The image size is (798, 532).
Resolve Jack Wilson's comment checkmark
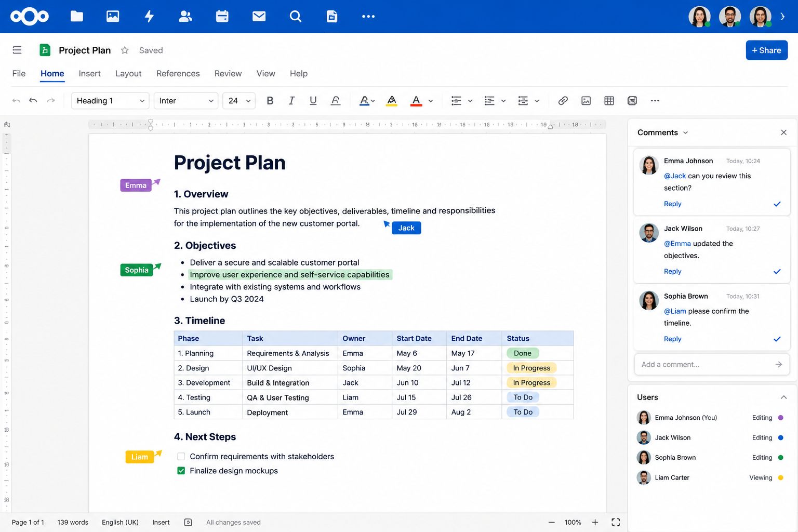point(777,271)
